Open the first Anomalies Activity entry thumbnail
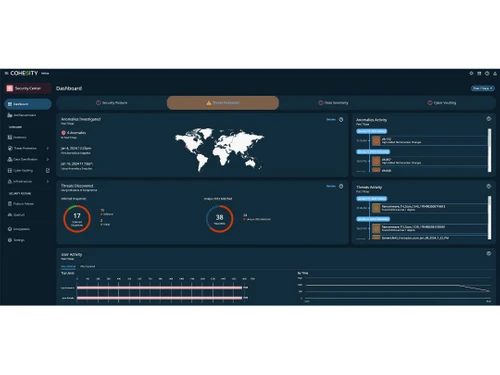500x375 pixels. pos(376,141)
